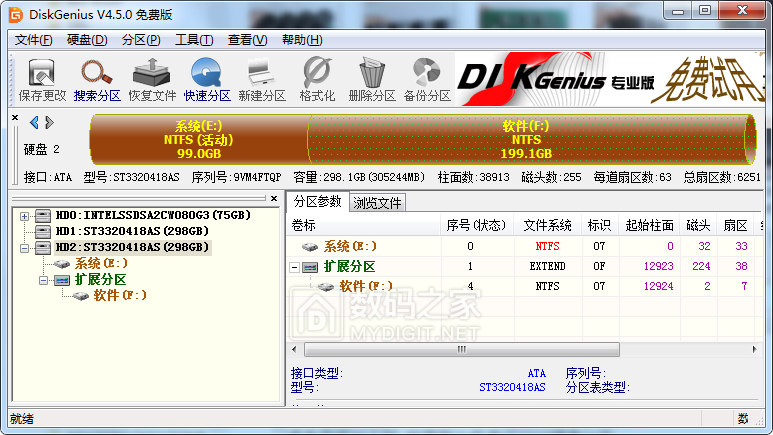The height and width of the screenshot is (435, 773).
Task: Click the 系统(E:) partition icon in tree
Action: tap(62, 264)
